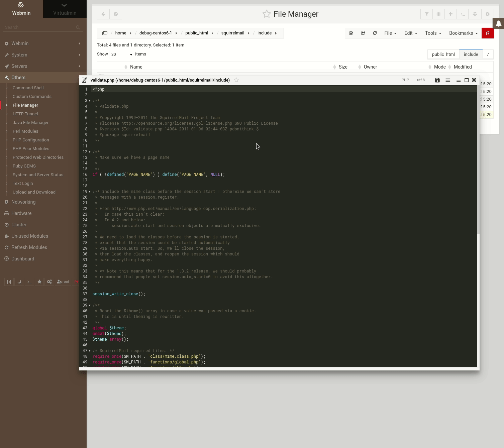Collapse the sidebar with the bar-arrow icon
The height and width of the screenshot is (448, 504).
click(x=9, y=282)
